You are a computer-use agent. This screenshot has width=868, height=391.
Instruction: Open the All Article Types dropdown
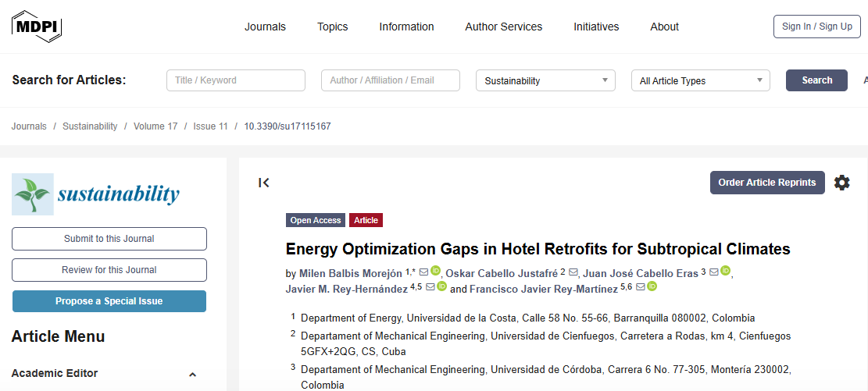click(700, 80)
